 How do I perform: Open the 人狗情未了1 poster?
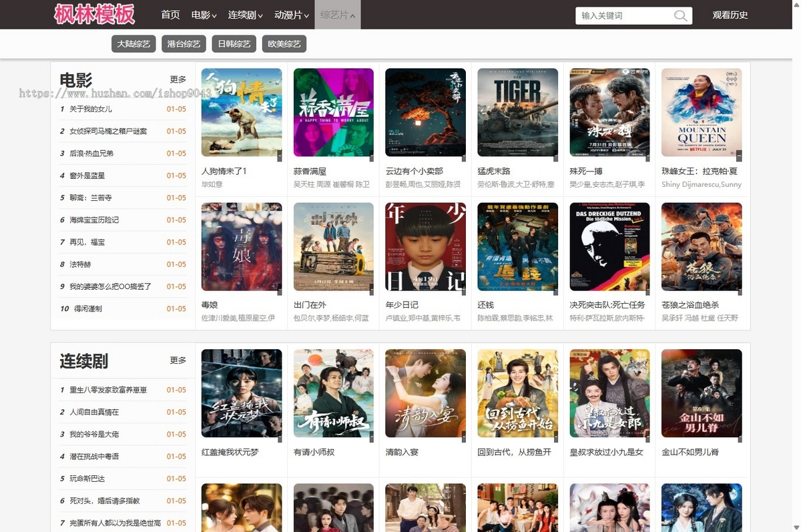point(242,113)
